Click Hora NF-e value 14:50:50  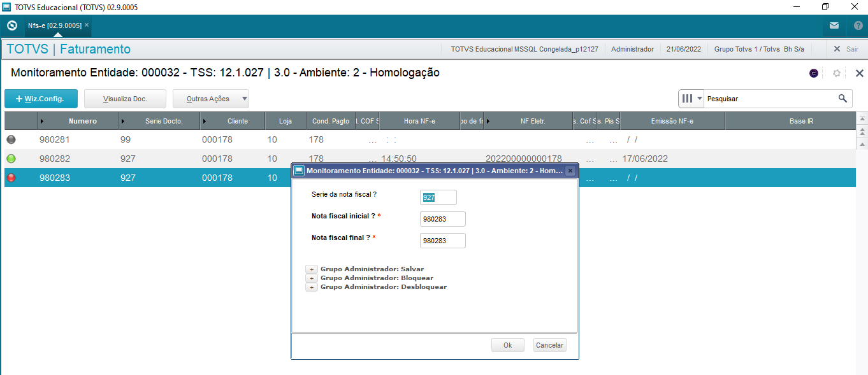(399, 159)
